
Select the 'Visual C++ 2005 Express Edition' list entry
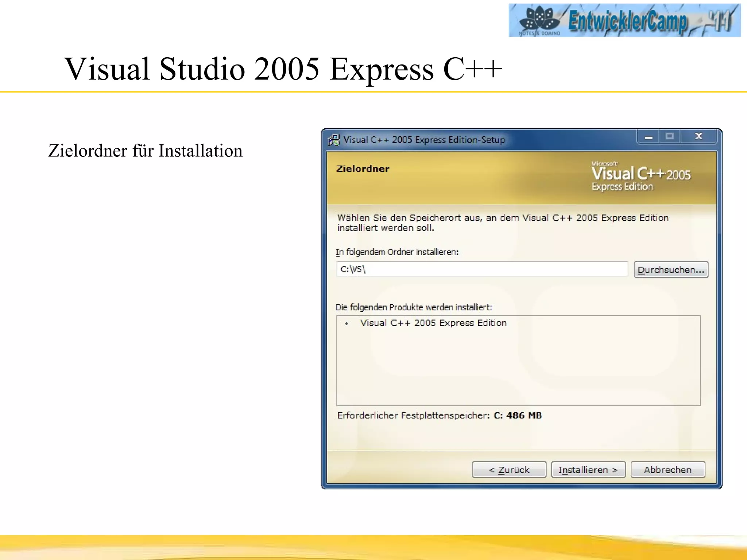coord(433,323)
